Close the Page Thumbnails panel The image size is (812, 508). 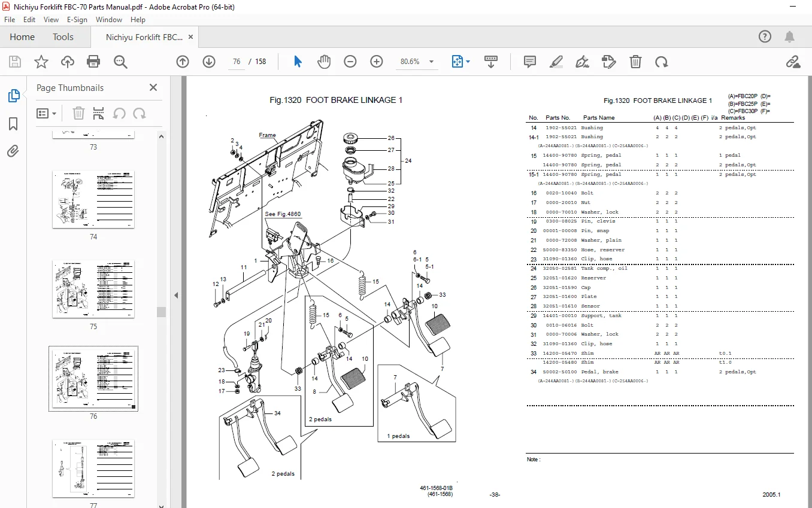click(x=153, y=87)
